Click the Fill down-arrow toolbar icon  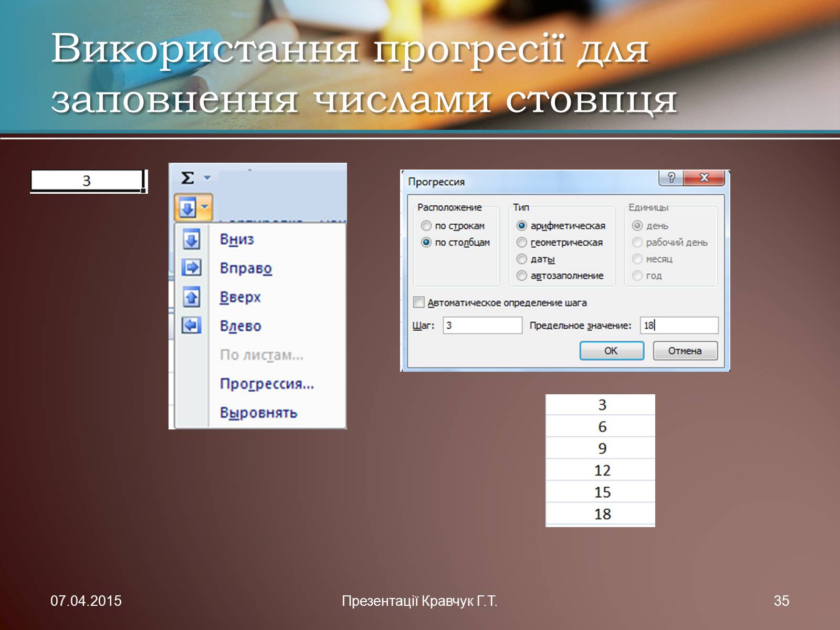click(x=187, y=208)
